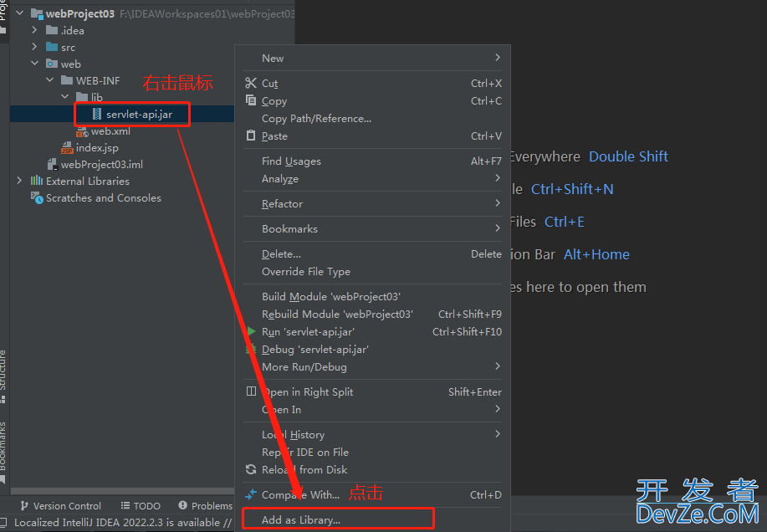Open the Bookmarks submenu
The image size is (767, 532).
click(x=373, y=228)
